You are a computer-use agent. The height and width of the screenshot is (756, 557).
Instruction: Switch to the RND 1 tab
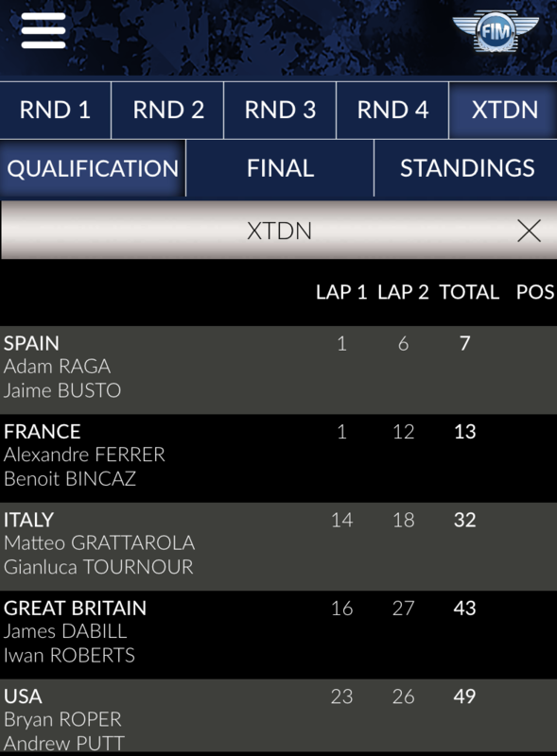coord(56,110)
